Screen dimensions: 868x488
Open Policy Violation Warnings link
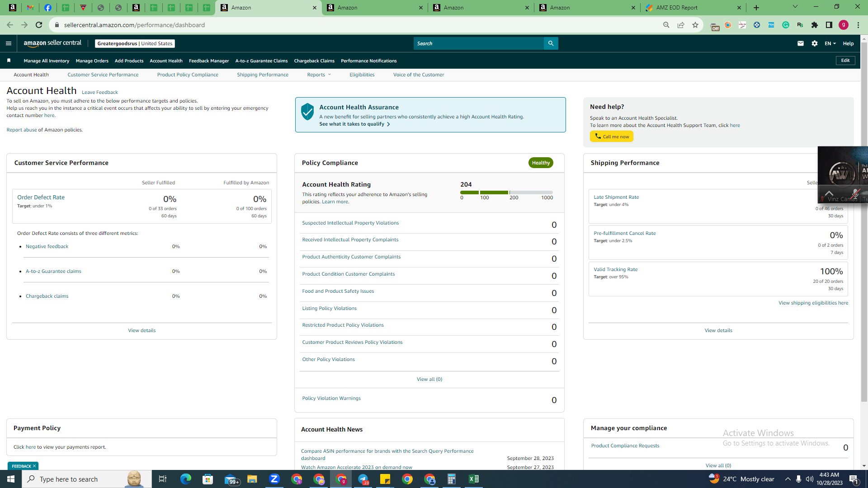331,398
